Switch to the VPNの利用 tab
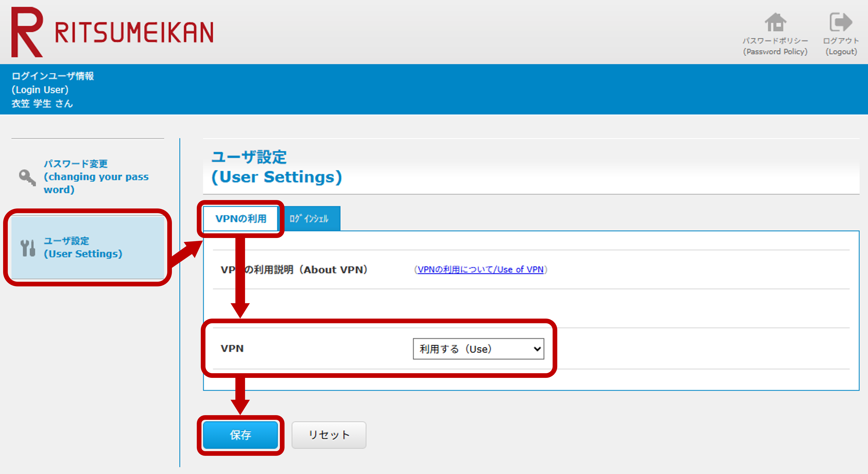 click(x=241, y=219)
